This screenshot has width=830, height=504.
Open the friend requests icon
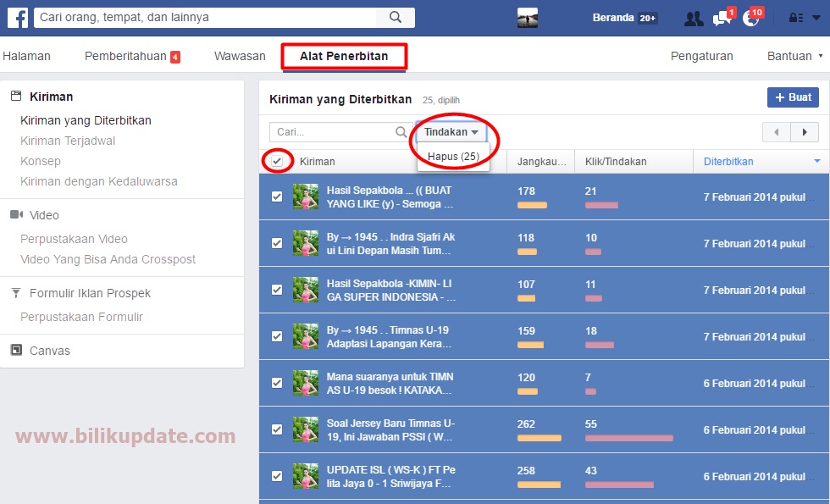tap(693, 17)
